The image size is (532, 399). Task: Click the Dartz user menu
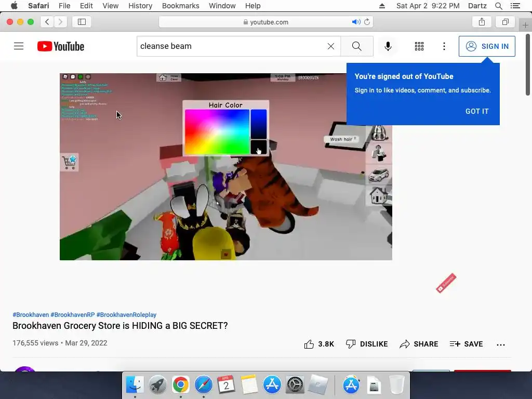[477, 6]
